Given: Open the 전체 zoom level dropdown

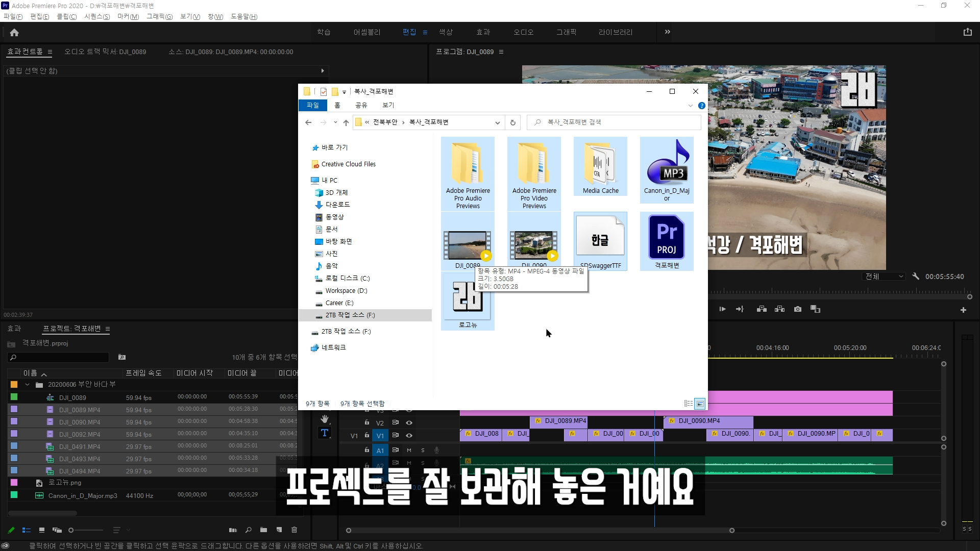Looking at the screenshot, I should (x=885, y=276).
